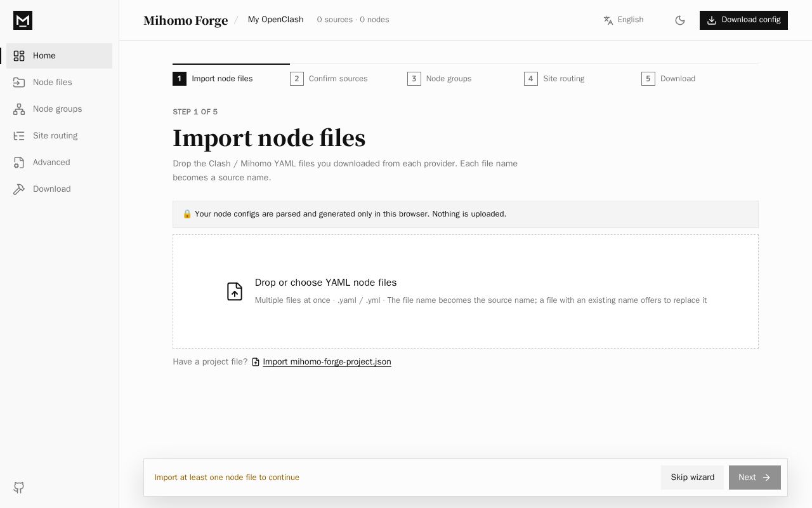Image resolution: width=812 pixels, height=508 pixels.
Task: Click the file upload icon in drop zone
Action: point(235,291)
